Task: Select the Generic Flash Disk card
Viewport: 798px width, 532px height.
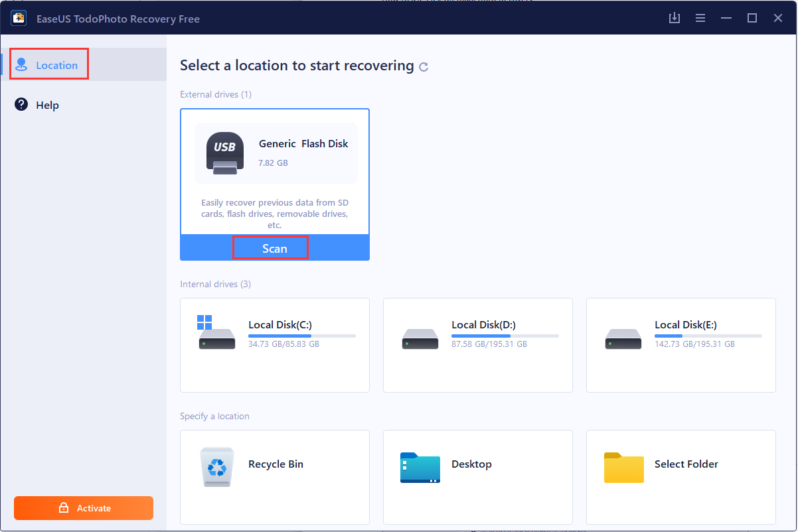Action: [275, 184]
